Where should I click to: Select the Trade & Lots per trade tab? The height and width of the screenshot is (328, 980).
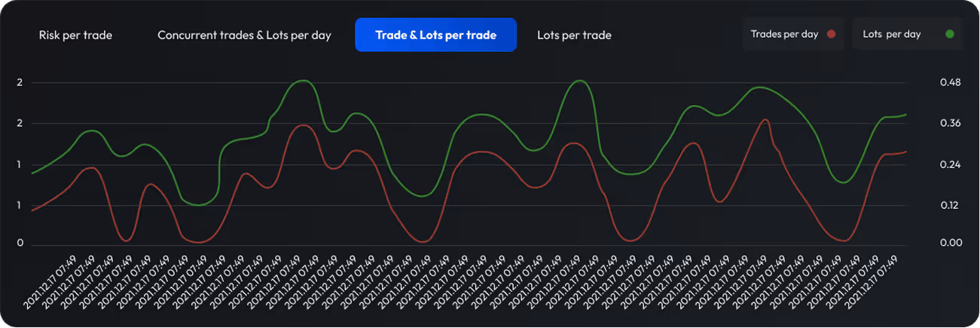pos(435,35)
